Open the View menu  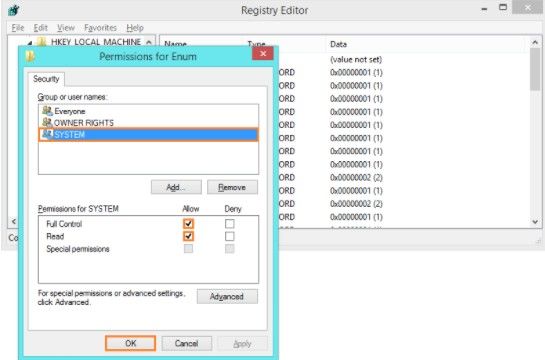tap(66, 28)
